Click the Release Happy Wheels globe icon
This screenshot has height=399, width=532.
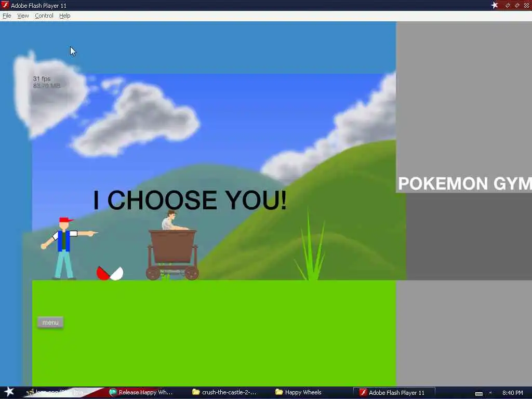pos(113,392)
